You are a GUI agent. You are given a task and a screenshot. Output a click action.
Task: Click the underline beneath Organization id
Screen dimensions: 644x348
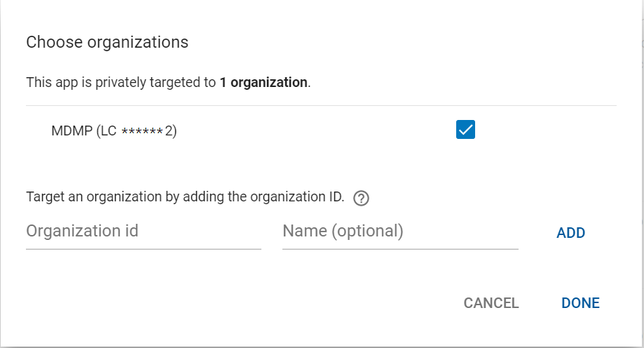click(x=143, y=248)
